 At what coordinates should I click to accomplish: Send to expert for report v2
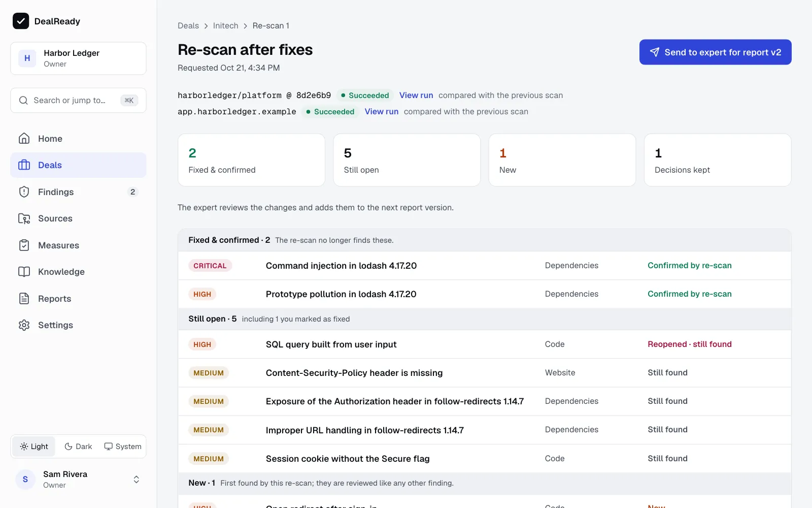coord(715,52)
